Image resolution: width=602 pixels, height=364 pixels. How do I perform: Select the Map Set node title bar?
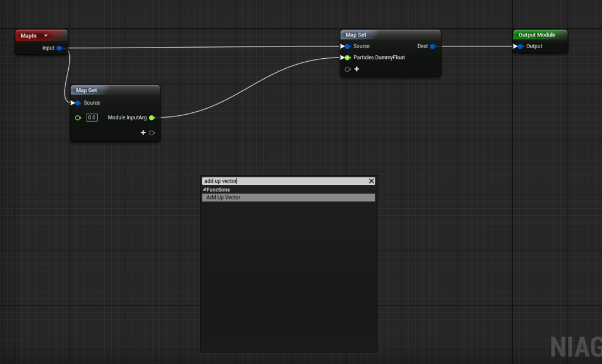click(390, 35)
